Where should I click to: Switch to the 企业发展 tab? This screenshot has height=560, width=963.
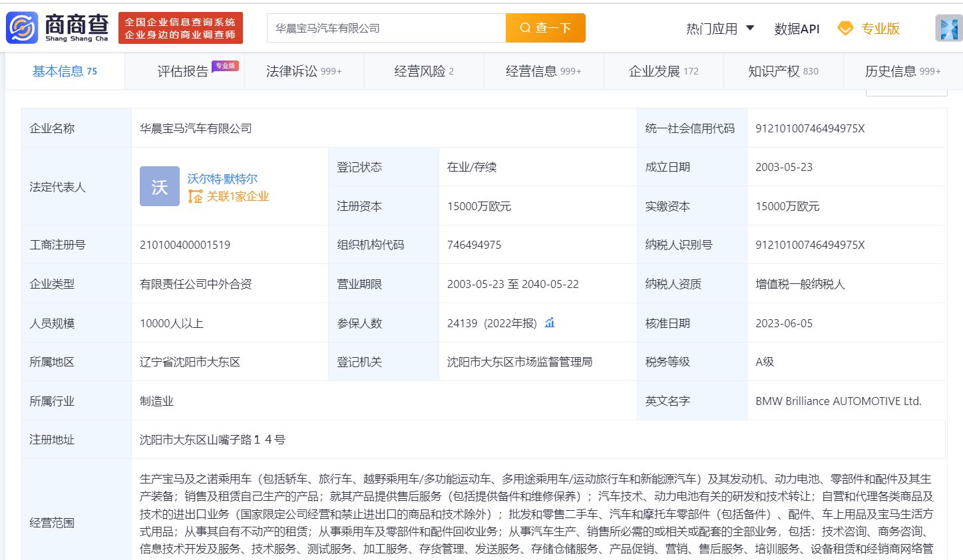point(664,71)
